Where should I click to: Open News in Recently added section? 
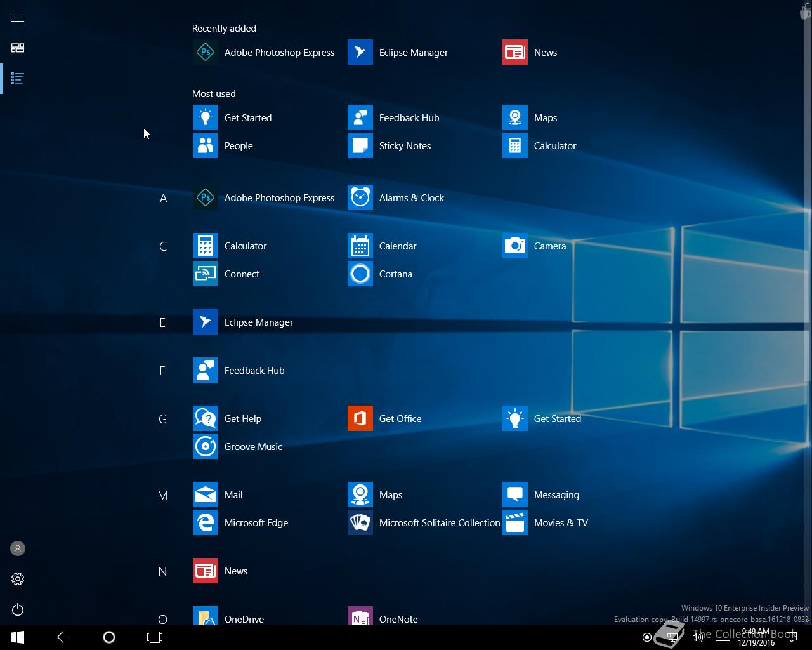click(x=530, y=52)
